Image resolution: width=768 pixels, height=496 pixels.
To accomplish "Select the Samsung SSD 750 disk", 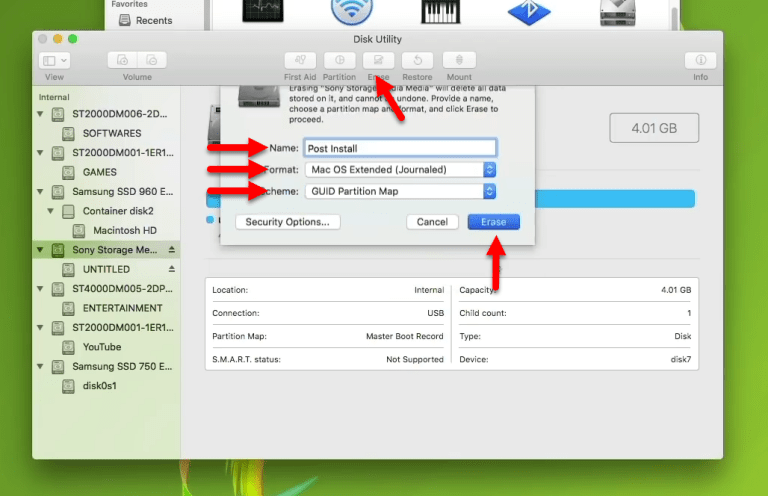I will [122, 366].
